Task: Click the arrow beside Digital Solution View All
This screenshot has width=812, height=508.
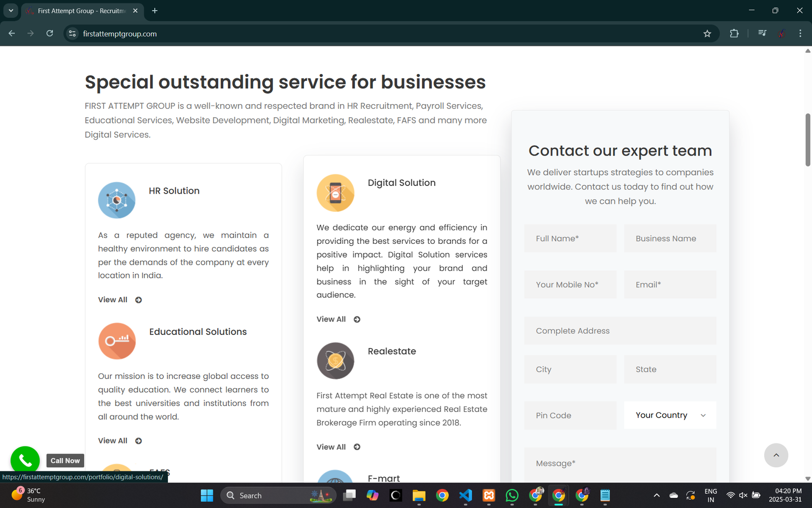Action: coord(357,320)
